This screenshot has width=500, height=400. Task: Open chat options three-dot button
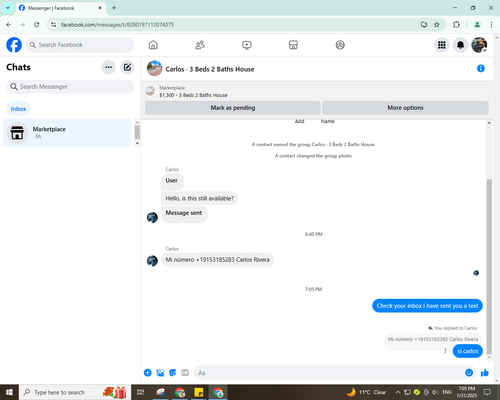point(108,67)
